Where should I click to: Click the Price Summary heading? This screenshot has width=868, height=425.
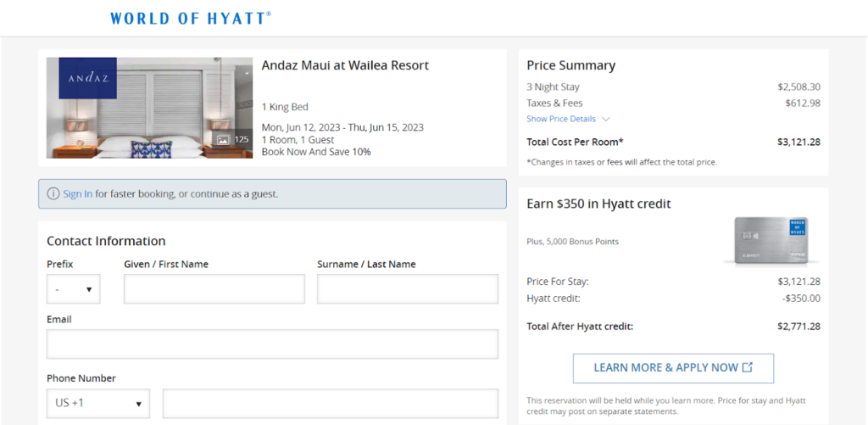570,65
